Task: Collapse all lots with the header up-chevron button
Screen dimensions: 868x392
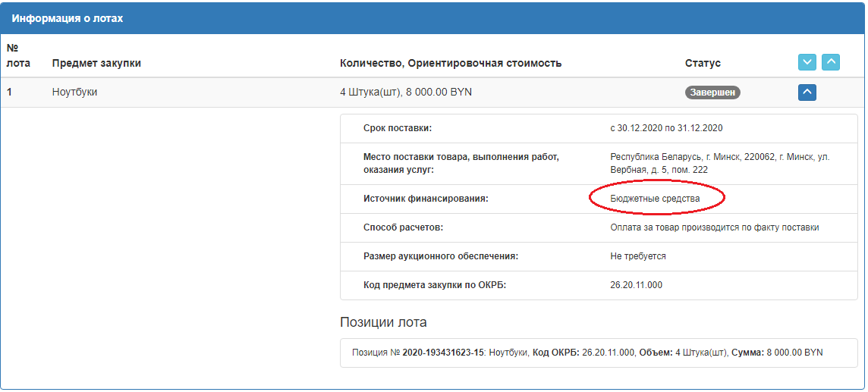Action: (830, 62)
